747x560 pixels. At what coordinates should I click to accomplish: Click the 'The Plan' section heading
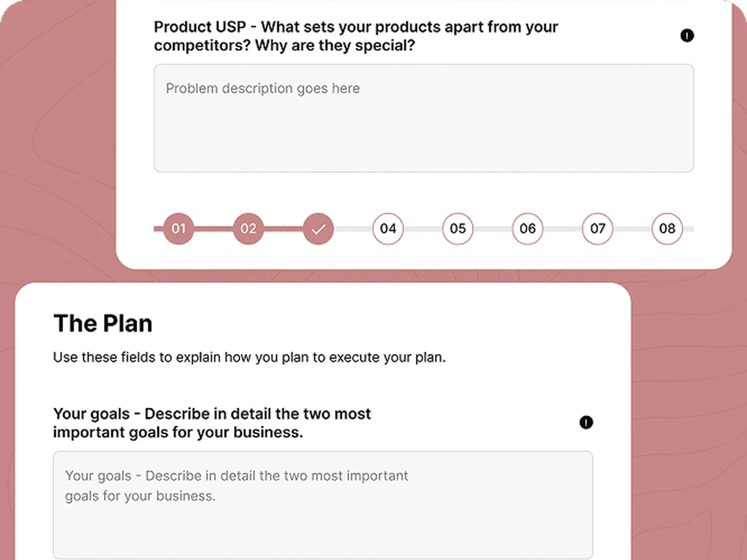[x=103, y=324]
